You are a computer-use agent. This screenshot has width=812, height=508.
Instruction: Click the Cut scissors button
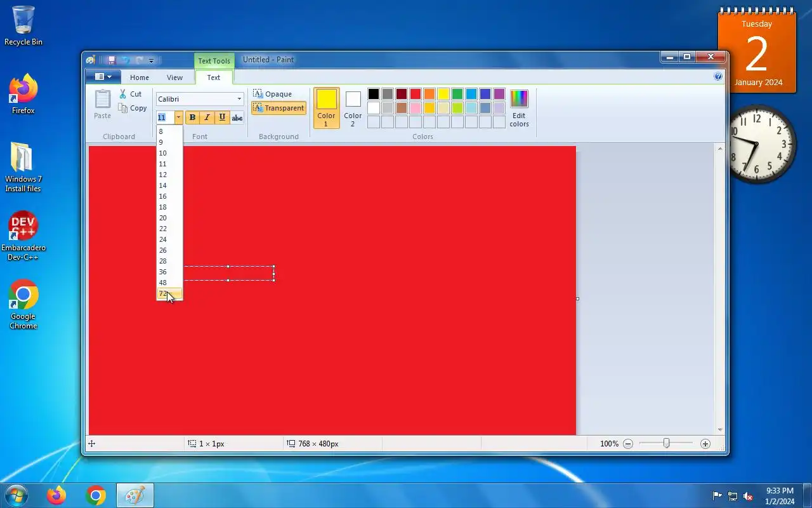[130, 94]
